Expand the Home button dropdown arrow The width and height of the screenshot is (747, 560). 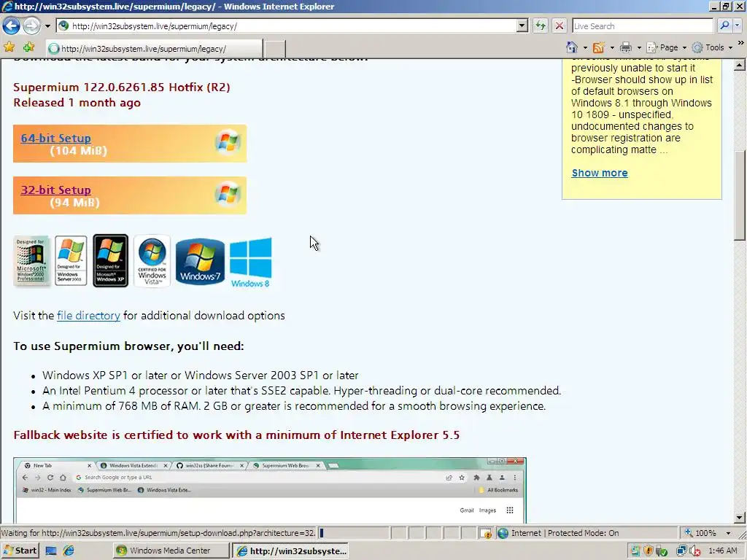pyautogui.click(x=585, y=47)
